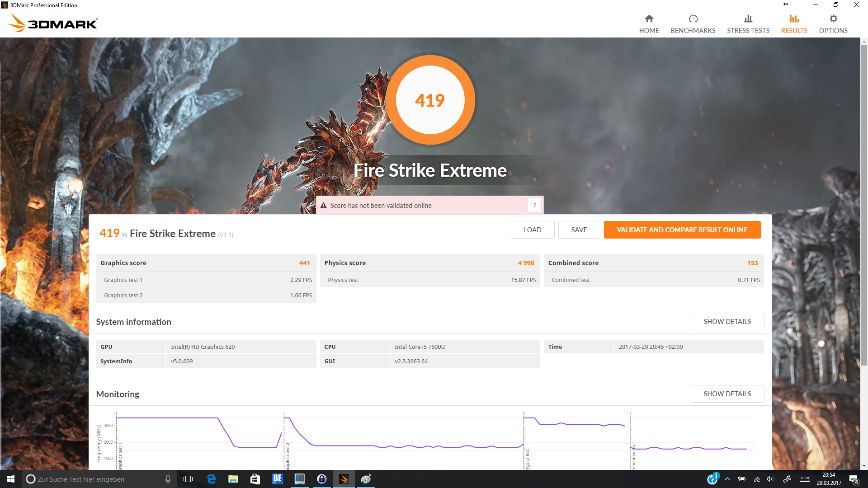Expand hidden system tray icons
Screen dimensions: 868x488
pos(727,479)
